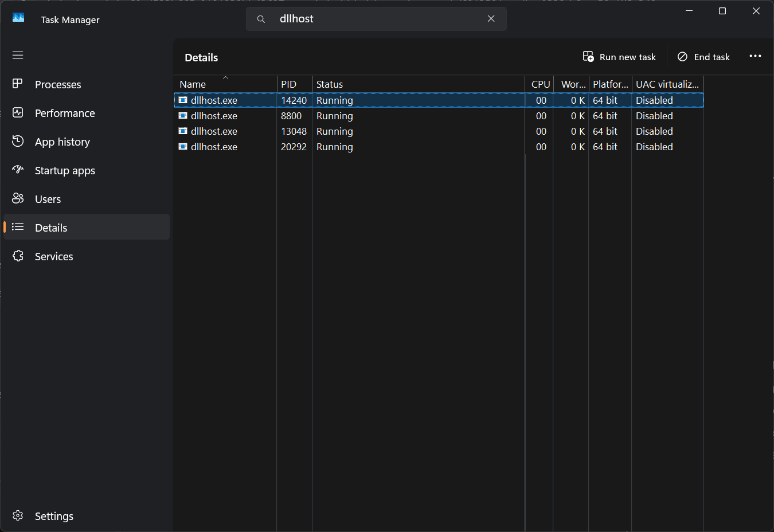Clear the dllhost search text
Screen dimensions: 774x532
491,19
